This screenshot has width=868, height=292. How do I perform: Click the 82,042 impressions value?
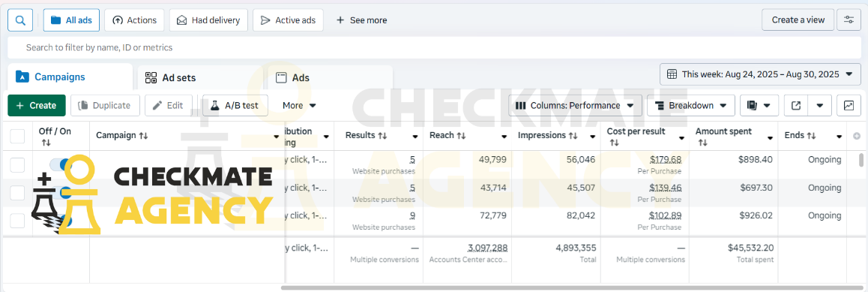(x=581, y=215)
